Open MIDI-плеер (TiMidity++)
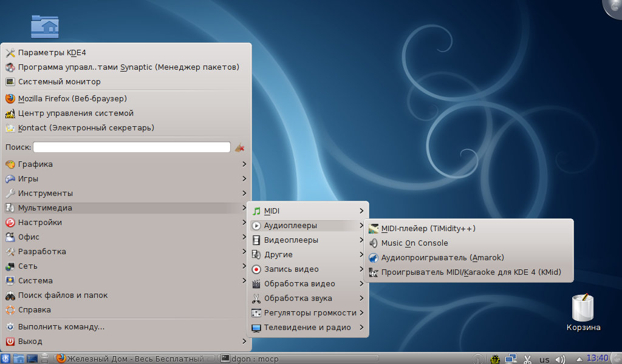 [428, 229]
